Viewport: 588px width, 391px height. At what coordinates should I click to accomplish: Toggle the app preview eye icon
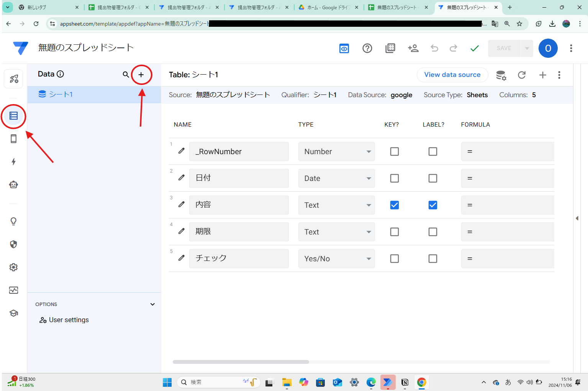(344, 48)
